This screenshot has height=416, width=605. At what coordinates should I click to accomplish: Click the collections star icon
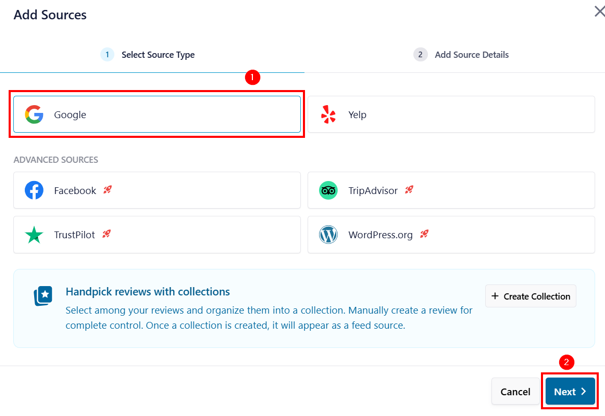pos(43,296)
